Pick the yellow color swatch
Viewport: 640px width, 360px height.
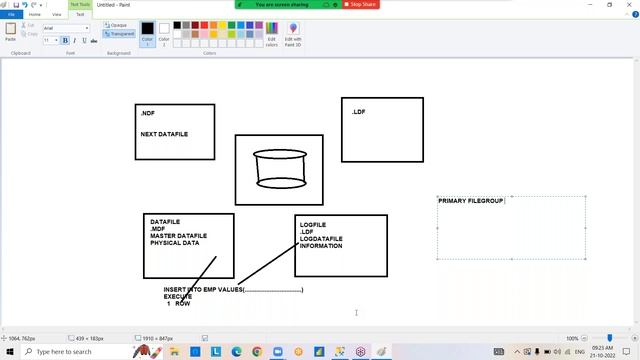[x=222, y=25]
